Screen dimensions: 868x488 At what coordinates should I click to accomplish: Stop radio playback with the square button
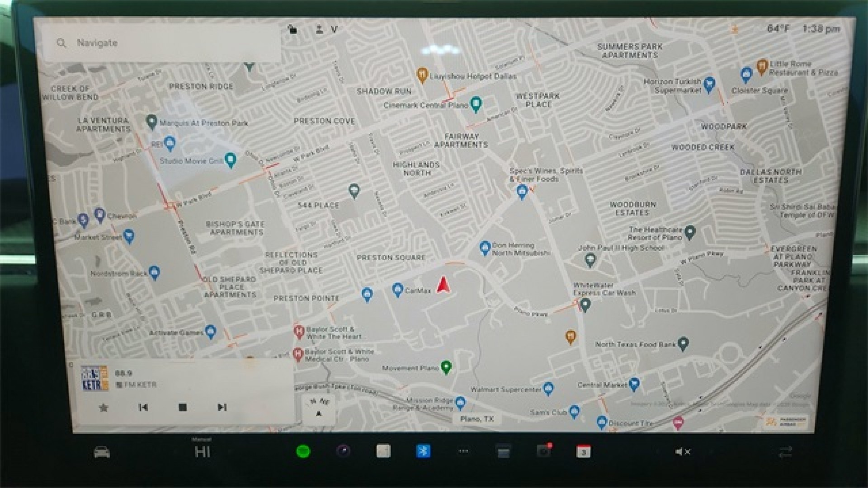coord(183,407)
